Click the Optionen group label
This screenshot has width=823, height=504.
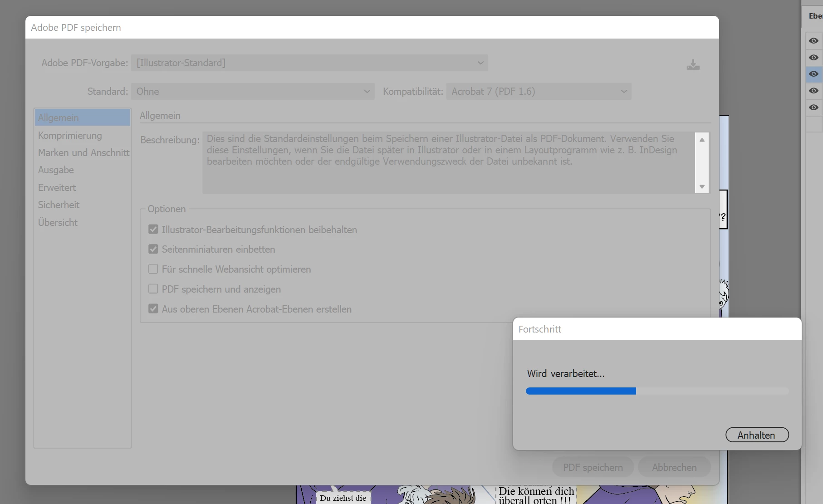[x=167, y=209]
